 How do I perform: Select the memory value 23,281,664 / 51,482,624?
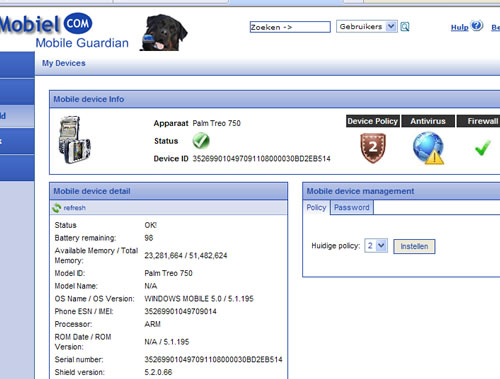[186, 256]
